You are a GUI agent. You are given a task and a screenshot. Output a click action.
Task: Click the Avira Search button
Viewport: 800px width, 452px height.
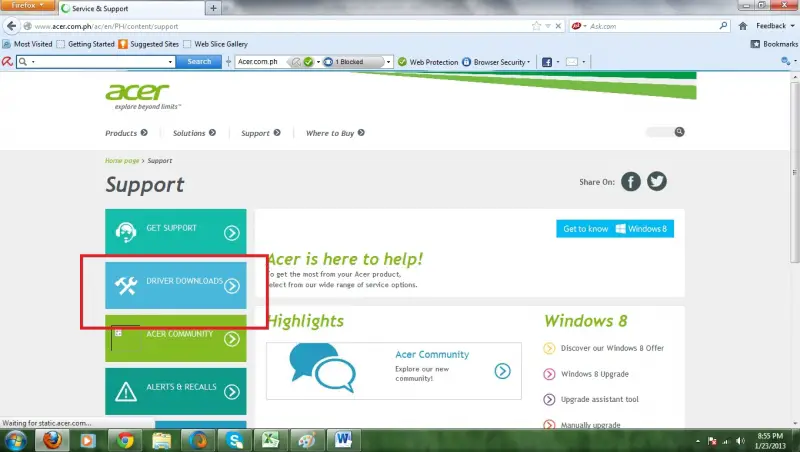tap(199, 62)
